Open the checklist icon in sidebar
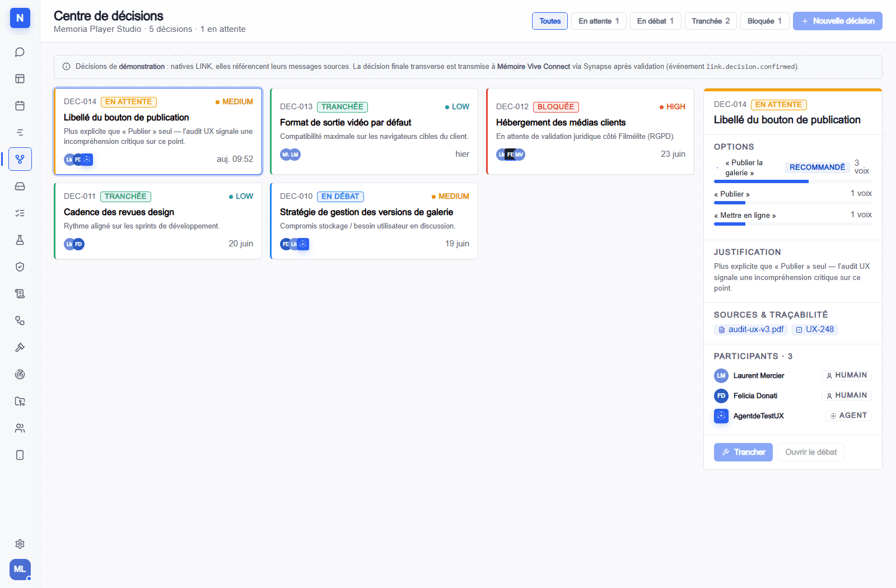 pos(20,213)
